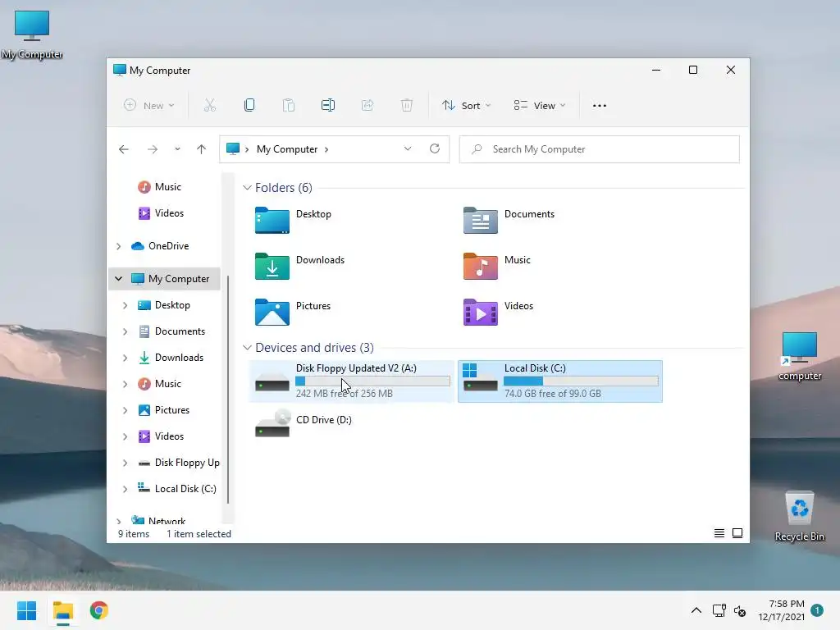Image resolution: width=840 pixels, height=630 pixels.
Task: Launch Google Chrome from the taskbar
Action: pyautogui.click(x=99, y=610)
